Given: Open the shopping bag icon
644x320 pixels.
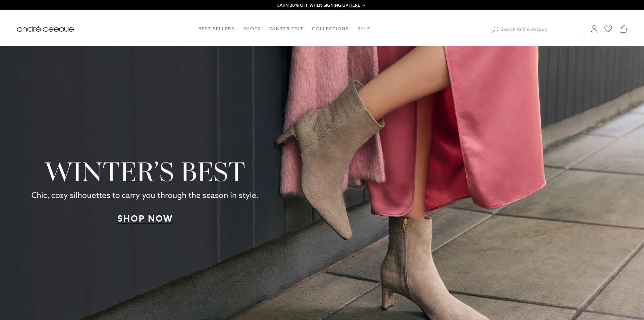Looking at the screenshot, I should pos(624,29).
